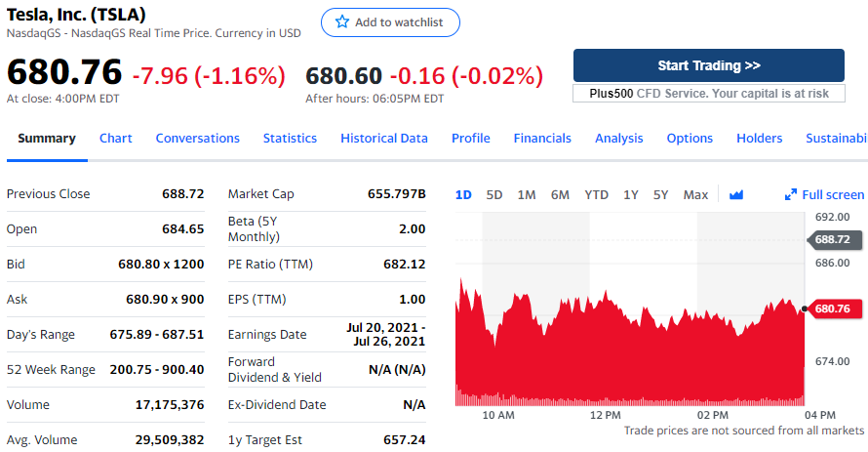Click the Start Trading button
Screen dimensions: 868x452
coord(709,65)
